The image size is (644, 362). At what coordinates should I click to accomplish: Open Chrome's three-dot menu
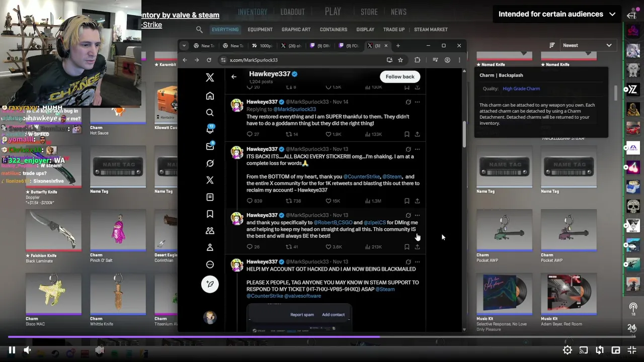[459, 60]
